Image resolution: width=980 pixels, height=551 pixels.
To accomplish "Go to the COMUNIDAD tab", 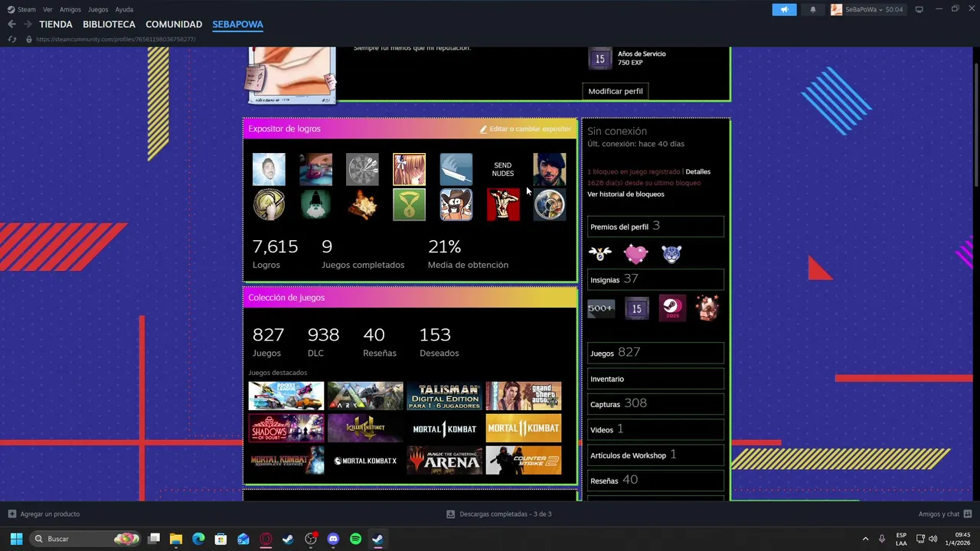I will tap(174, 24).
